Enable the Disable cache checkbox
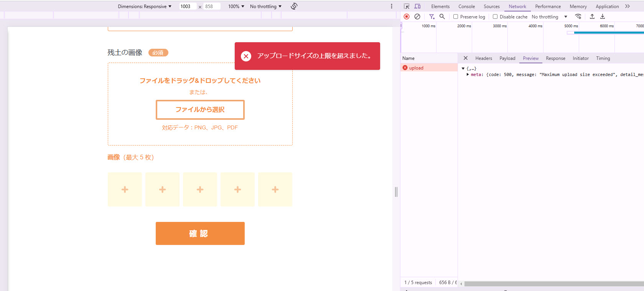 [x=495, y=17]
